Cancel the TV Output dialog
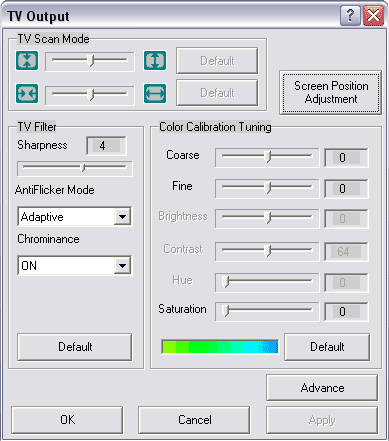The height and width of the screenshot is (441, 389). [194, 420]
